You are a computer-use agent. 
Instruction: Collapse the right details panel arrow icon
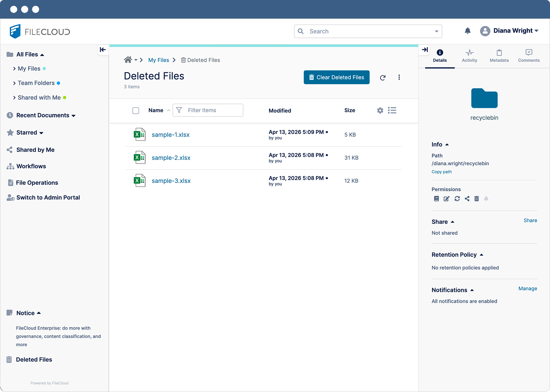pos(425,50)
